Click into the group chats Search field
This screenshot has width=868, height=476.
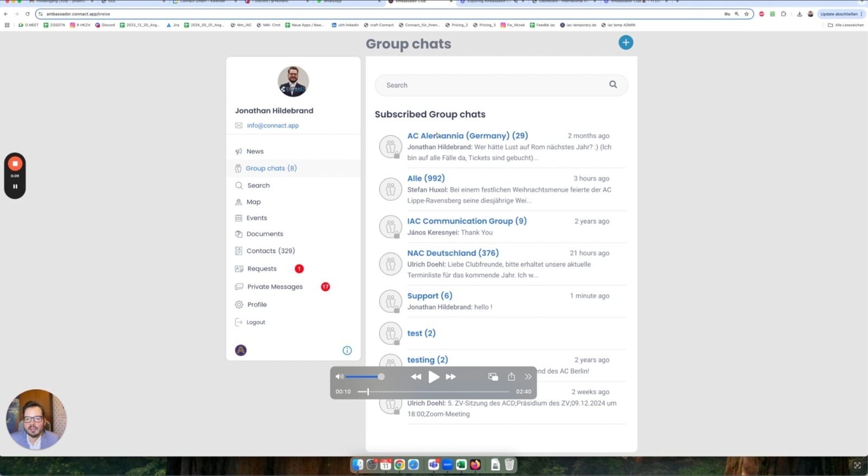point(501,85)
